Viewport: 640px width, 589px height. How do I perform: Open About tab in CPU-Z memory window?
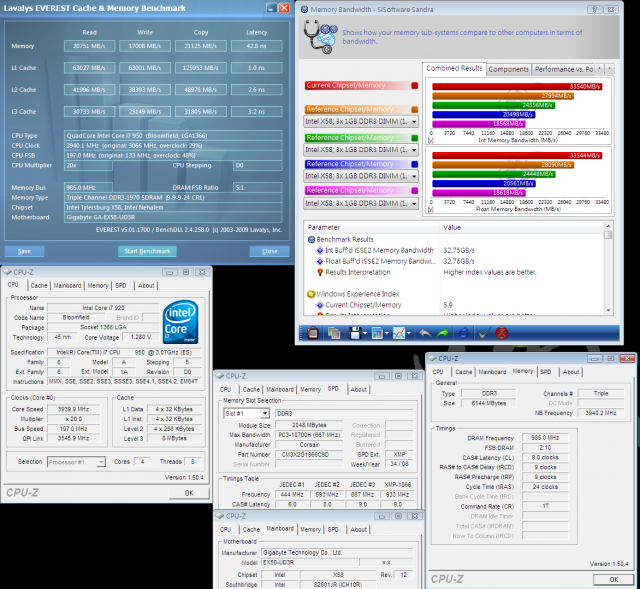(x=571, y=372)
